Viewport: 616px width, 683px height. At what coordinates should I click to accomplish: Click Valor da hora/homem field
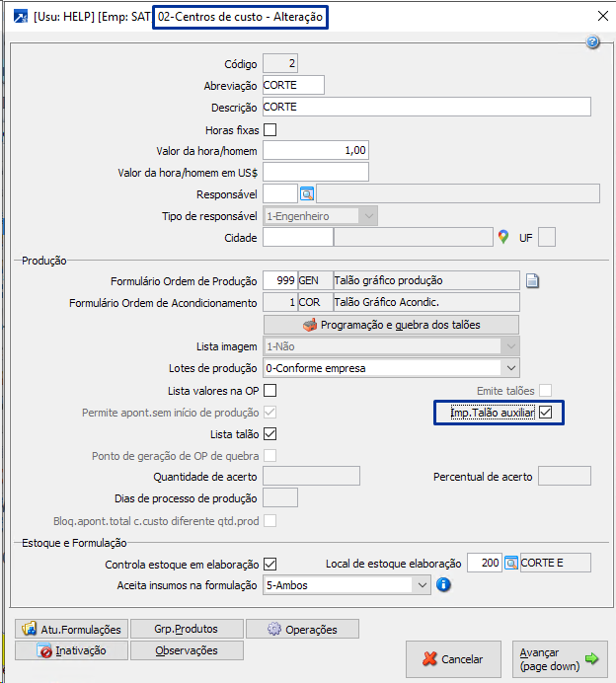(x=316, y=150)
